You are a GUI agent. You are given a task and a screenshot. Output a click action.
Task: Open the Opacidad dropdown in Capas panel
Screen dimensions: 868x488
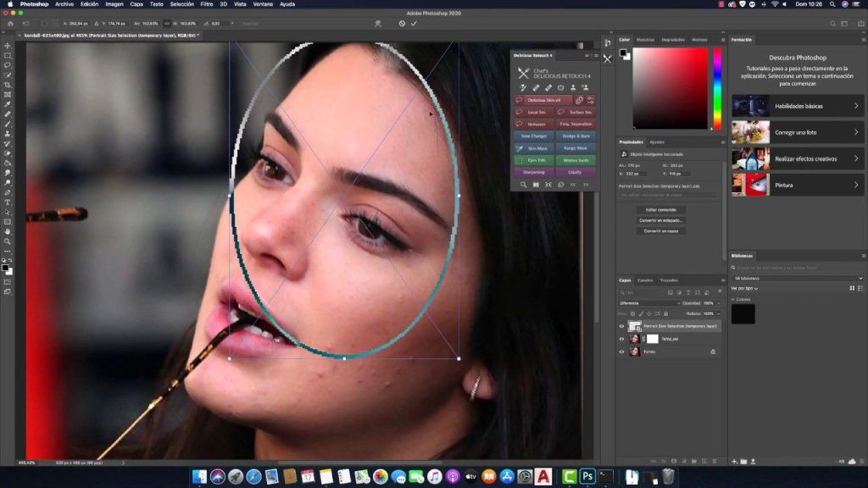pyautogui.click(x=719, y=302)
